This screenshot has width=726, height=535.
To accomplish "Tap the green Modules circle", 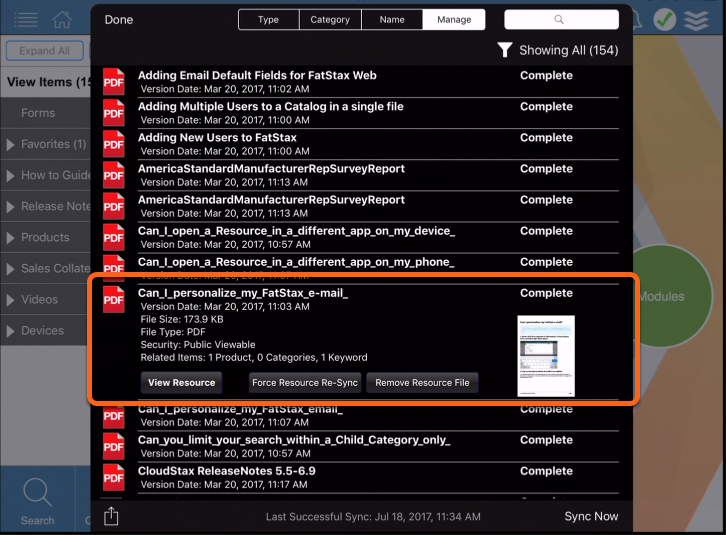I will coord(672,296).
